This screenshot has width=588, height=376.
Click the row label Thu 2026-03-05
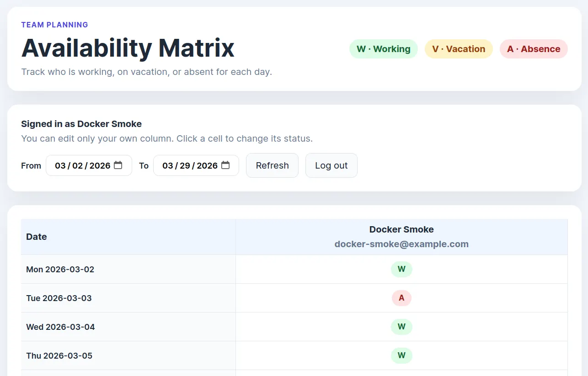coord(59,355)
